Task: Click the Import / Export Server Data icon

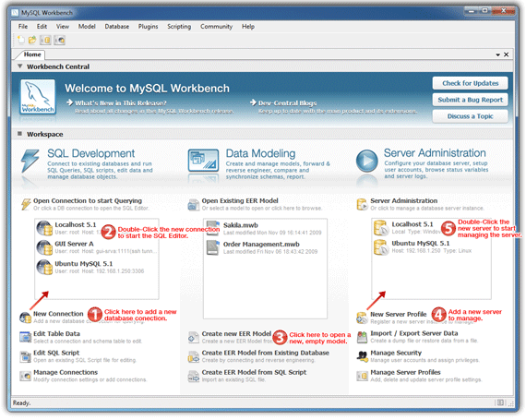Action: point(362,337)
